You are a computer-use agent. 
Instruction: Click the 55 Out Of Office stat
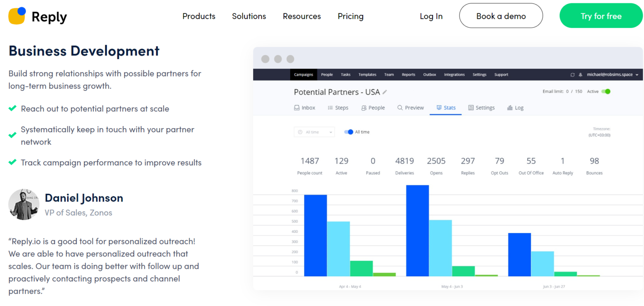(531, 166)
